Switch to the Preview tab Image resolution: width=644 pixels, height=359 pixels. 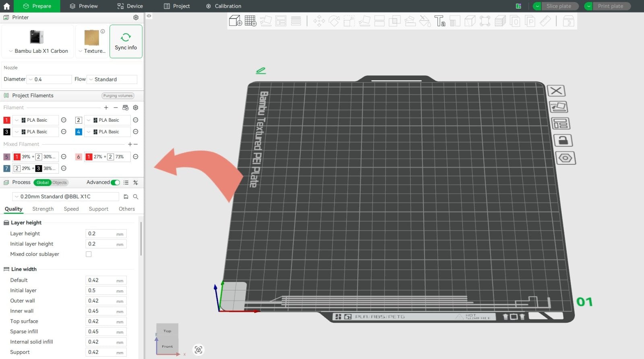(x=84, y=6)
